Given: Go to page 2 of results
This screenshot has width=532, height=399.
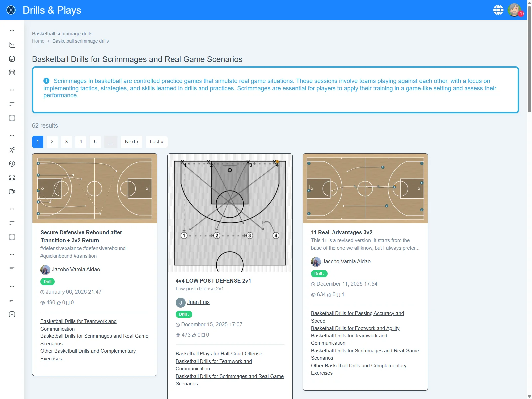Looking at the screenshot, I should coord(52,142).
